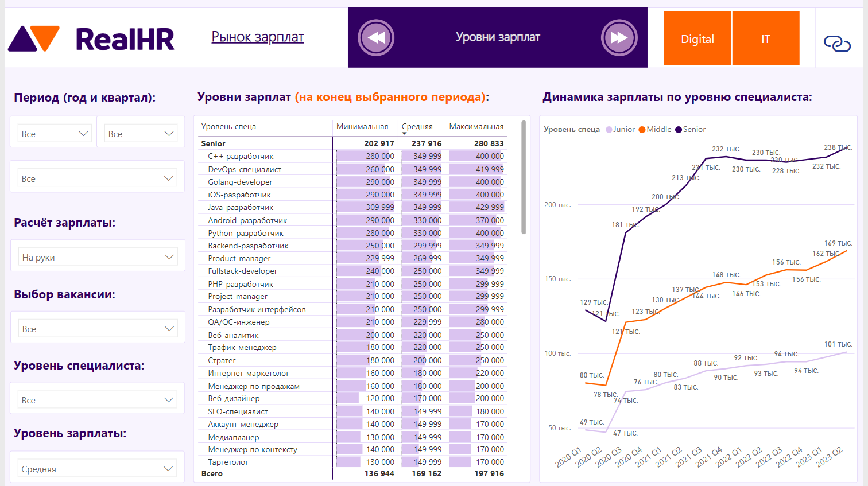Select the Трафик-менеджер row
868x486 pixels.
click(352, 347)
